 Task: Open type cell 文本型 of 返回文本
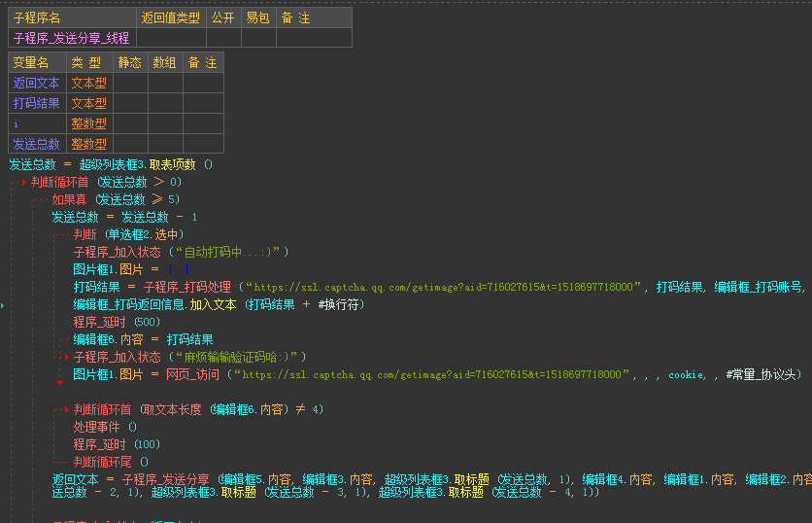pyautogui.click(x=89, y=83)
